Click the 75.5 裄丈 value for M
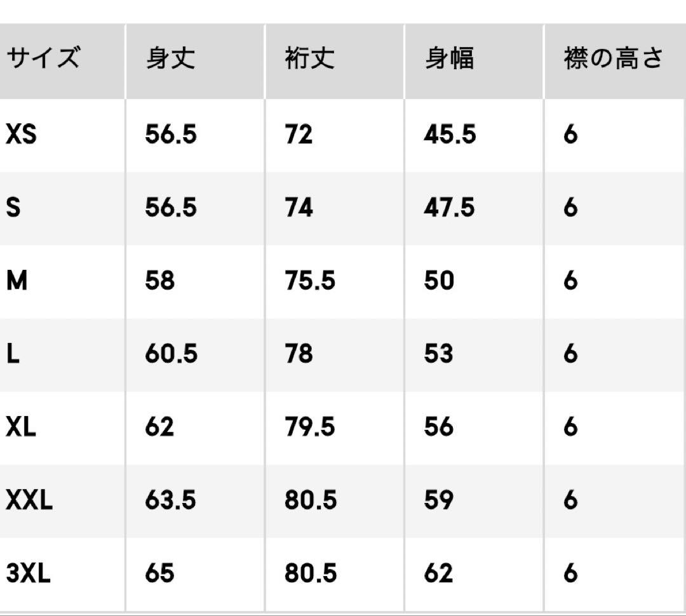The image size is (686, 616). pyautogui.click(x=310, y=281)
